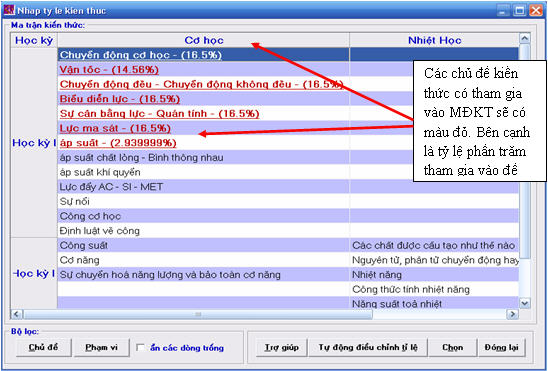548x371 pixels.
Task: Minimize the Nhap ty le kien thuc window
Action: (x=503, y=10)
